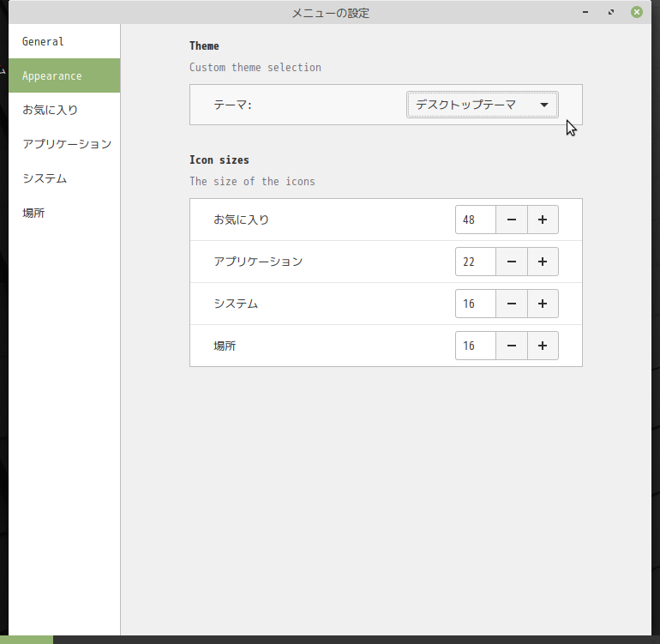660x644 pixels.
Task: Click the Icon sizes heading
Action: 219,160
